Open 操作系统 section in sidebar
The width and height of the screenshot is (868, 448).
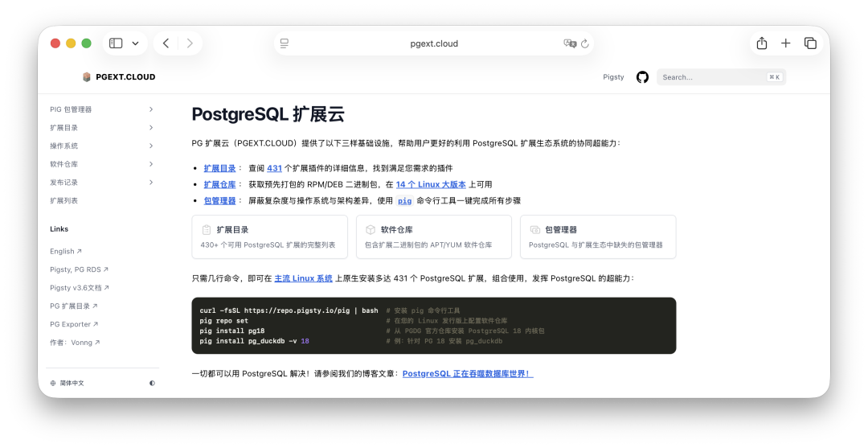coord(63,146)
